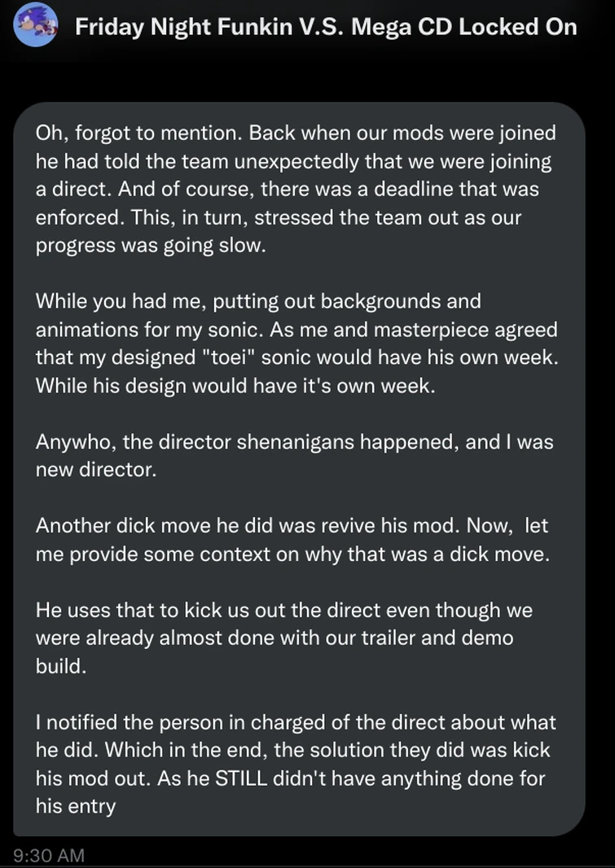Select paragraph starting "Oh, forgot to mention"
Image resolution: width=615 pixels, height=868 pixels.
(x=296, y=190)
